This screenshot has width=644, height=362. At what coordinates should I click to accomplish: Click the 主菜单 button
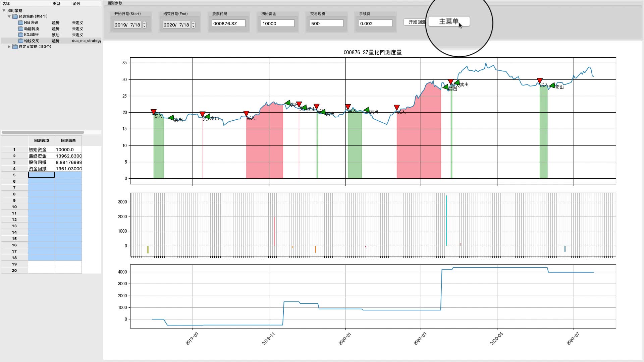[449, 21]
